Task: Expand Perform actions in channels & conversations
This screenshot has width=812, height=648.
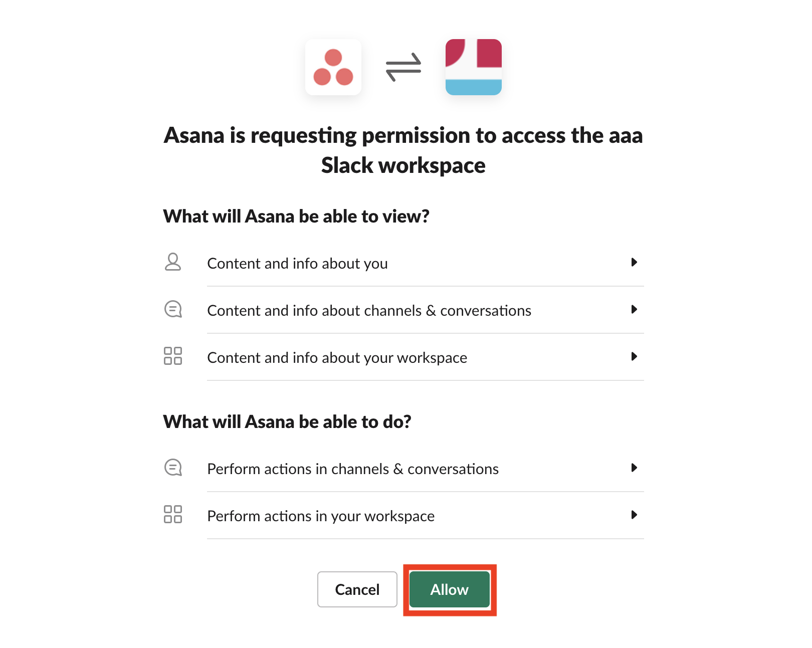Action: 635,468
